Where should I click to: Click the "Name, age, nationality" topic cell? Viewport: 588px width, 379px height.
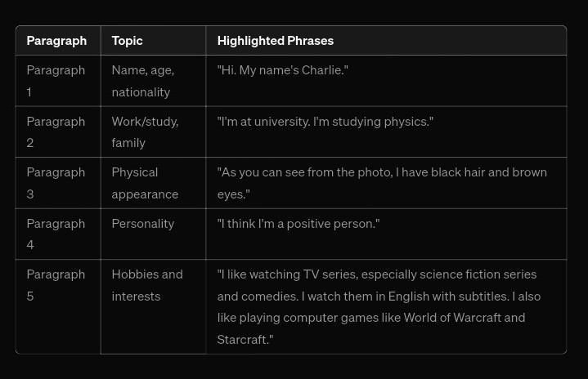click(x=142, y=81)
